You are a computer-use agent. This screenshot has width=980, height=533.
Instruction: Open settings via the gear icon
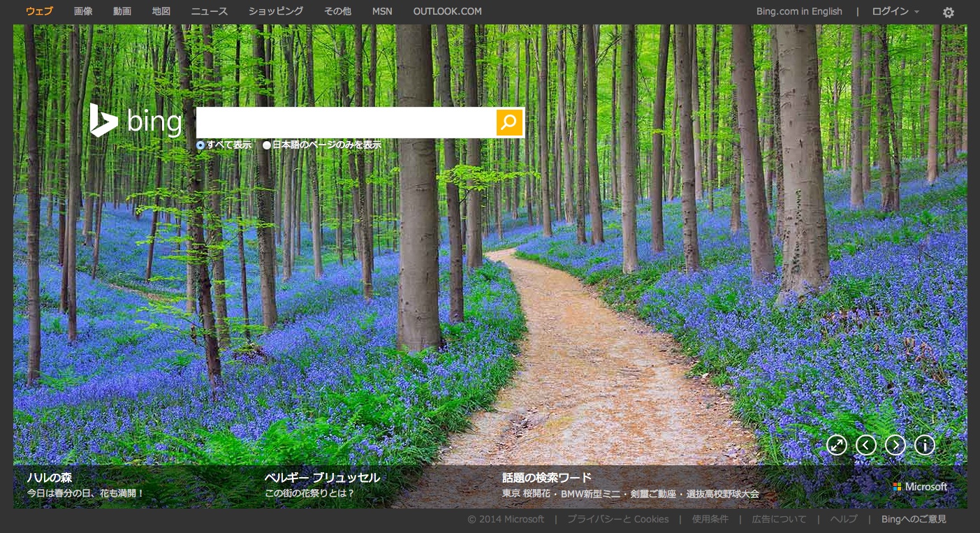[x=948, y=12]
